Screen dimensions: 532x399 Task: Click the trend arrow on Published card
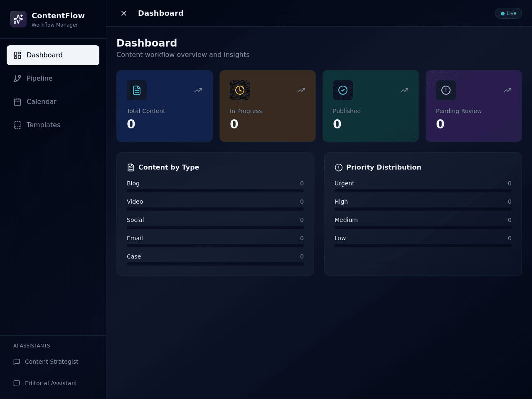click(x=404, y=90)
